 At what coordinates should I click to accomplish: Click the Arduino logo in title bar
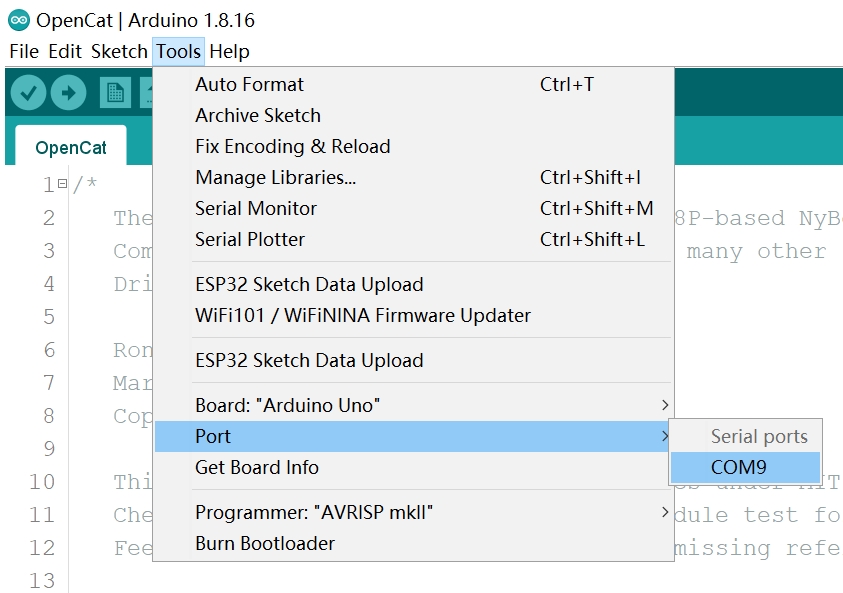pyautogui.click(x=19, y=20)
